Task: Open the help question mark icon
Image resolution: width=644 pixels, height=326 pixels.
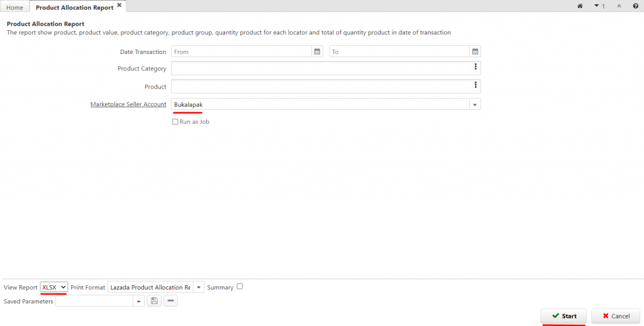Action: click(635, 6)
